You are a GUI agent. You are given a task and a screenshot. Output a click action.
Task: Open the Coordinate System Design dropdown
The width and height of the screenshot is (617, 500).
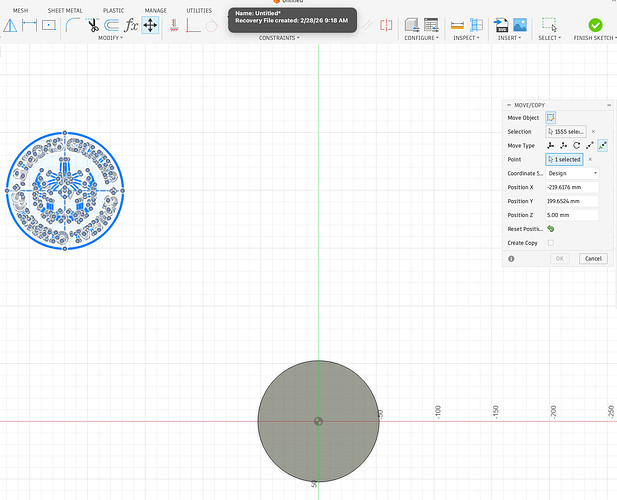[x=572, y=173]
